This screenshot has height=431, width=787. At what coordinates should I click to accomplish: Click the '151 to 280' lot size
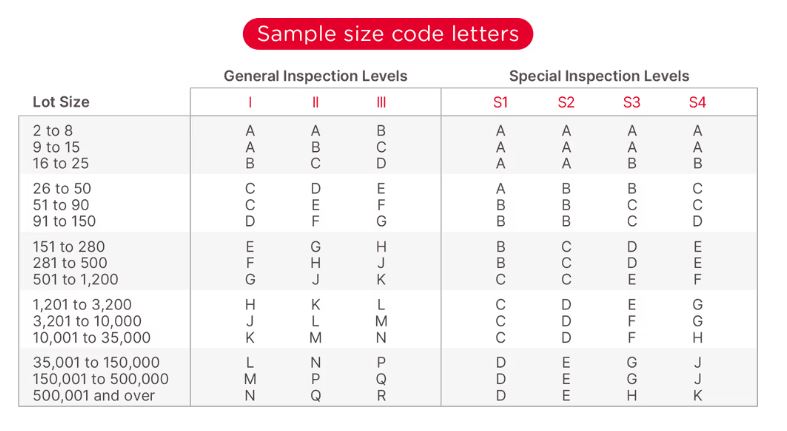coord(69,246)
